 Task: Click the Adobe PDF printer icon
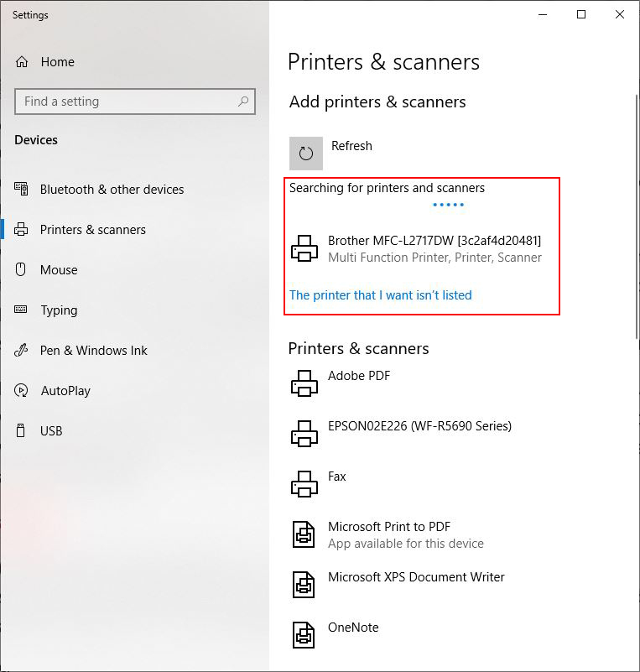304,383
